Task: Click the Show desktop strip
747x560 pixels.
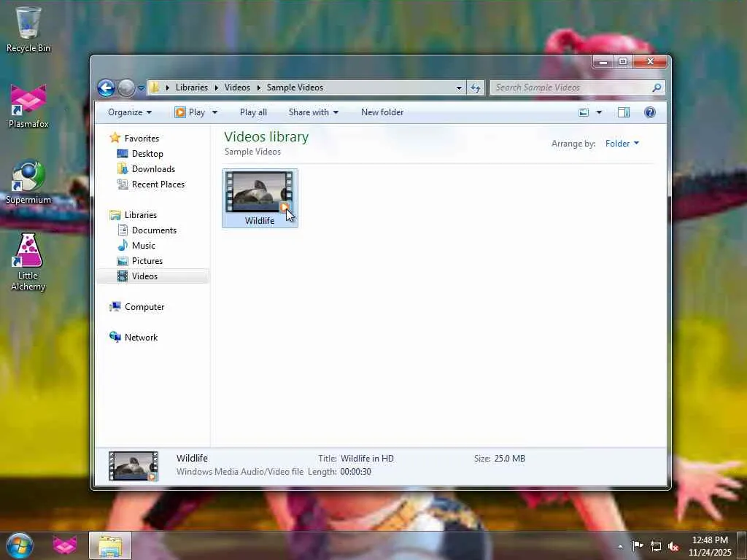Action: (x=742, y=545)
